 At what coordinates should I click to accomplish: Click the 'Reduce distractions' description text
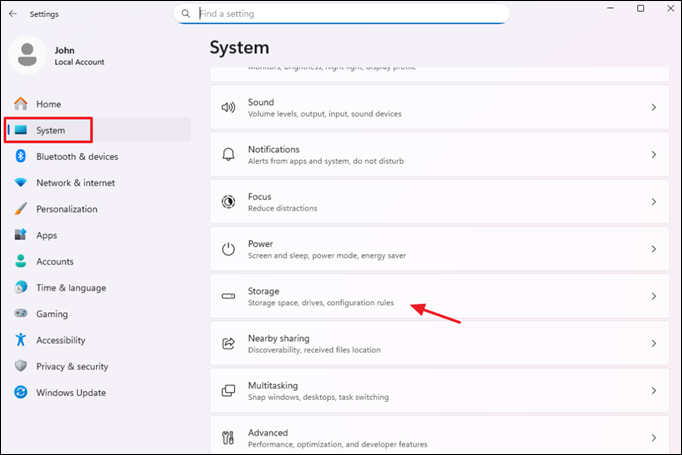(x=283, y=208)
